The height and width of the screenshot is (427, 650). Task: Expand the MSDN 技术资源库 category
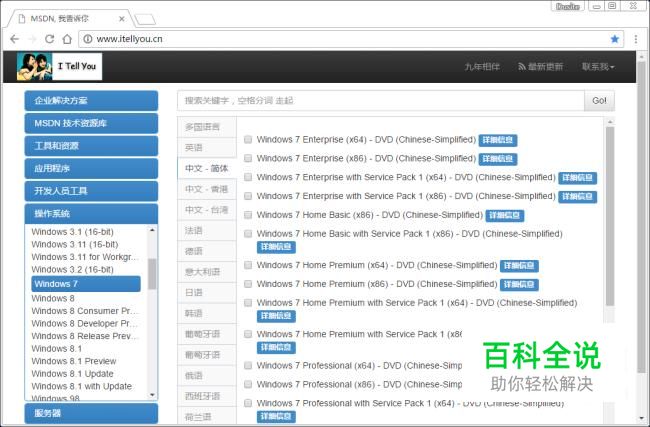tap(91, 124)
